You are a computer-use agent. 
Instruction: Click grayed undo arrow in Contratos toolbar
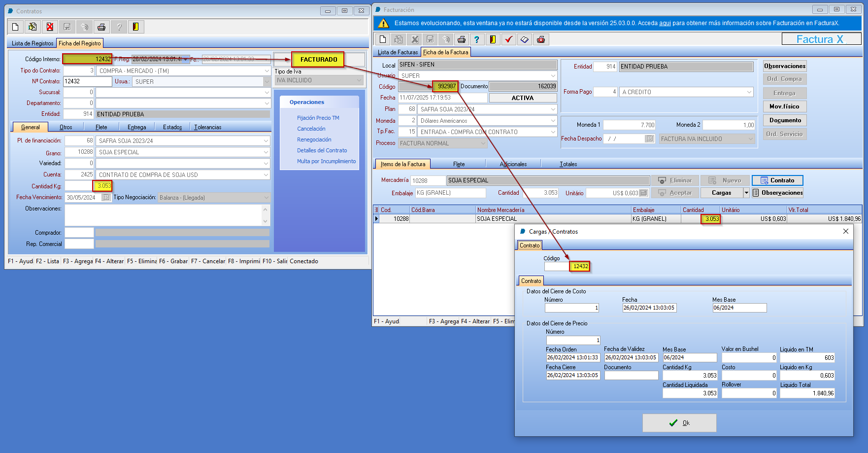pyautogui.click(x=84, y=27)
